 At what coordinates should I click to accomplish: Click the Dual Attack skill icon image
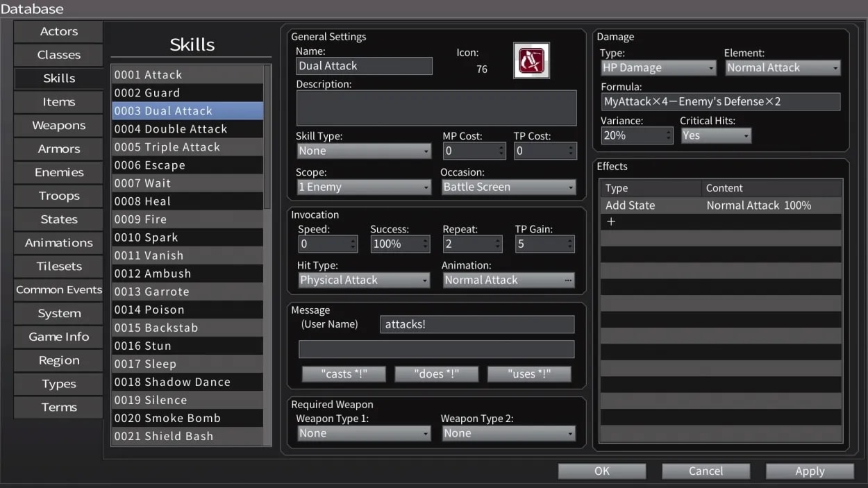[x=531, y=60]
